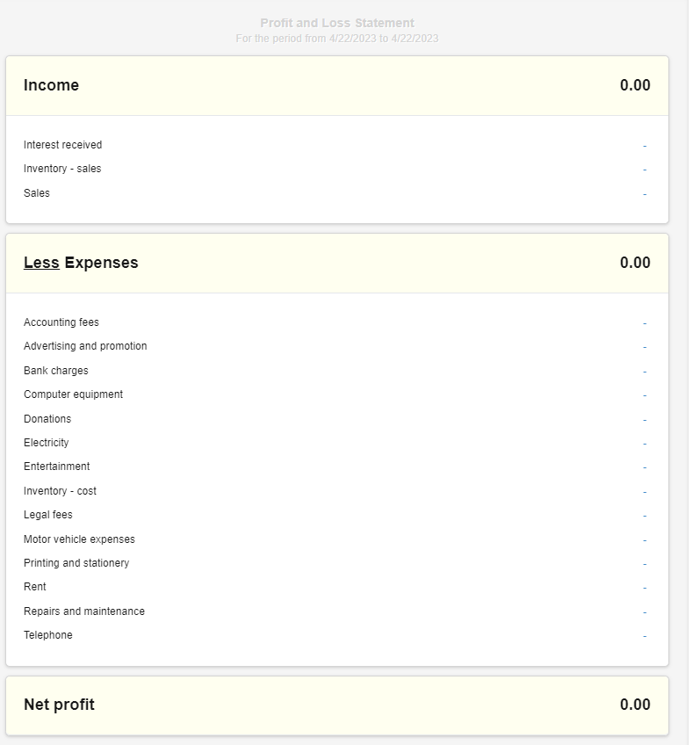Open the Donations amount link
Image resolution: width=700 pixels, height=745 pixels.
click(x=645, y=420)
